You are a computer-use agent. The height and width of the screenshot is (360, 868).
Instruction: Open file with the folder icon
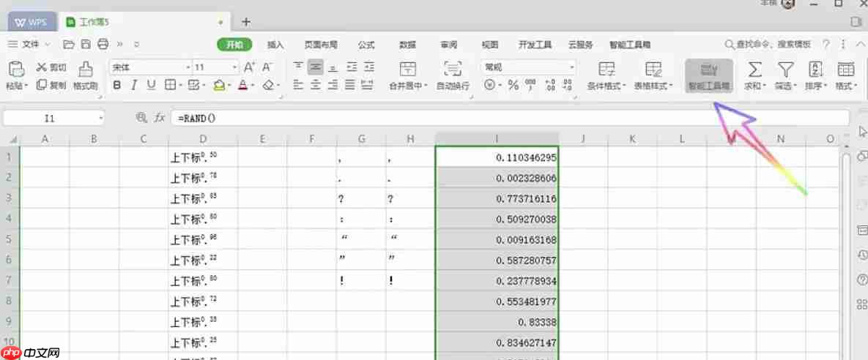click(x=69, y=44)
